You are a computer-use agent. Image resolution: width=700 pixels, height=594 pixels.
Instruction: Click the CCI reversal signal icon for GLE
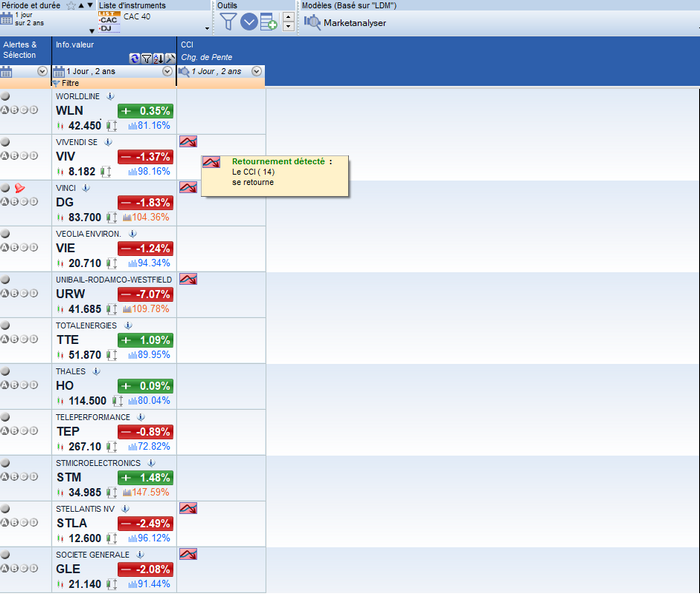click(188, 554)
